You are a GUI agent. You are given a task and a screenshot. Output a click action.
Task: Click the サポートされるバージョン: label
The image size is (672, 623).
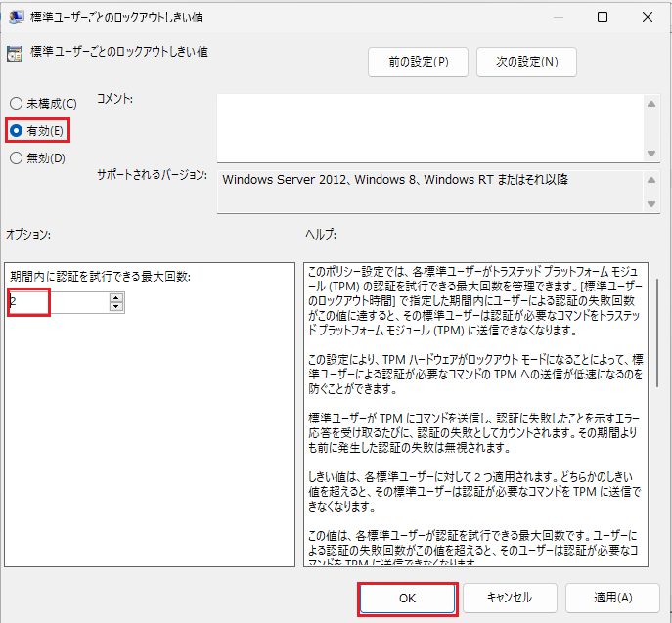[153, 175]
